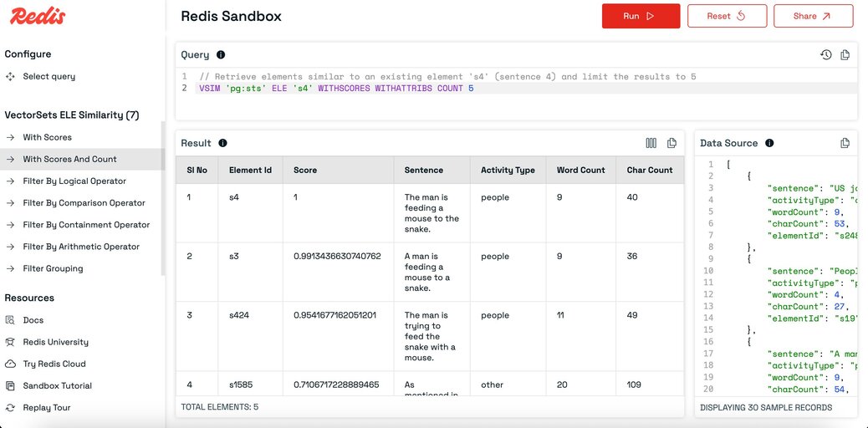Copy results with the Result panel copy icon

click(x=671, y=143)
